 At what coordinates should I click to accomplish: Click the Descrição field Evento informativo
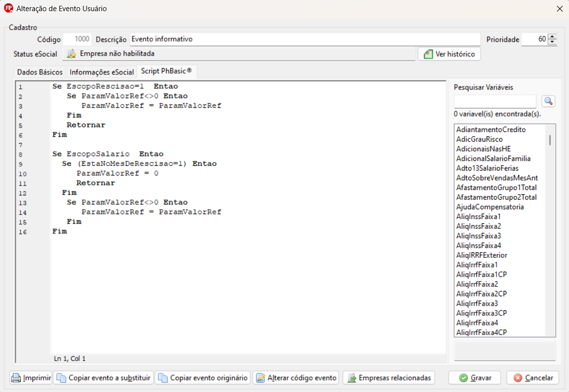click(x=305, y=39)
